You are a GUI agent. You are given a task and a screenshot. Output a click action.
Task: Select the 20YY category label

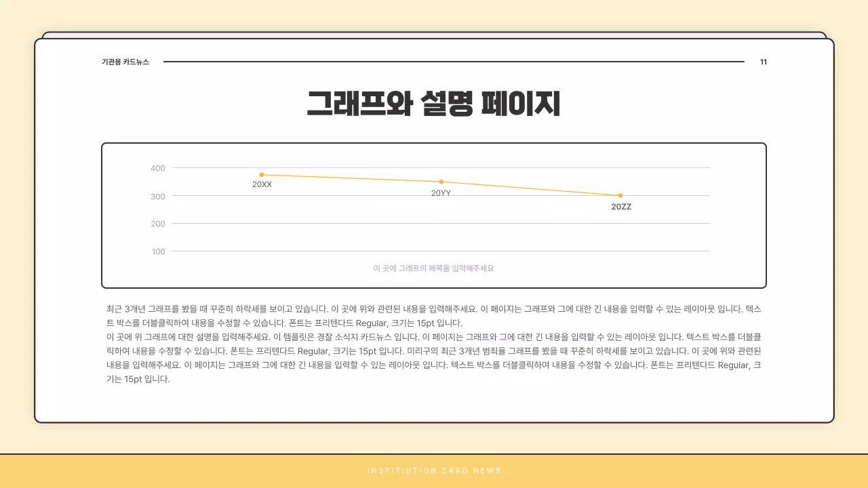pyautogui.click(x=441, y=192)
